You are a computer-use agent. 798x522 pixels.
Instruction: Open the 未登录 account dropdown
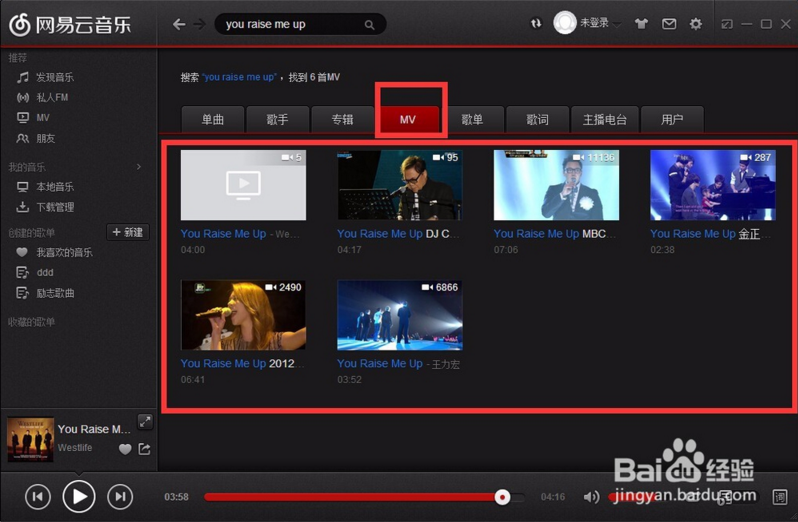(601, 23)
